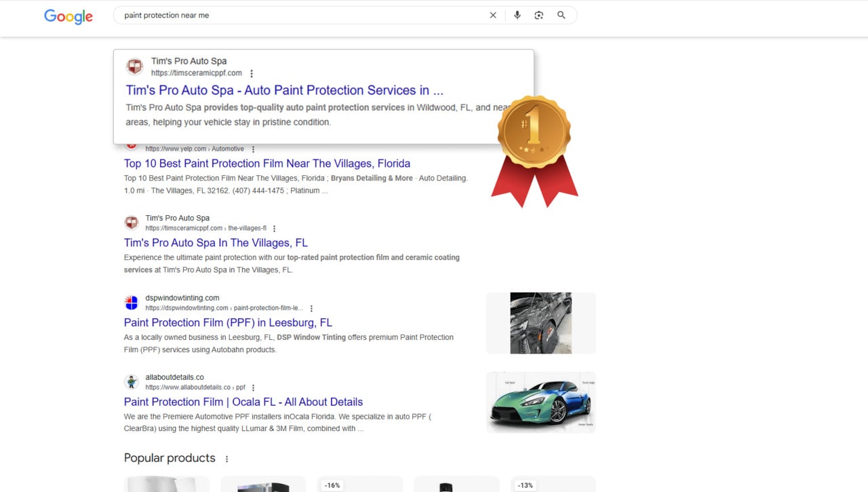Click favicon of Tim's Pro Auto Spa The Villages result
868x492 pixels.
pos(132,223)
